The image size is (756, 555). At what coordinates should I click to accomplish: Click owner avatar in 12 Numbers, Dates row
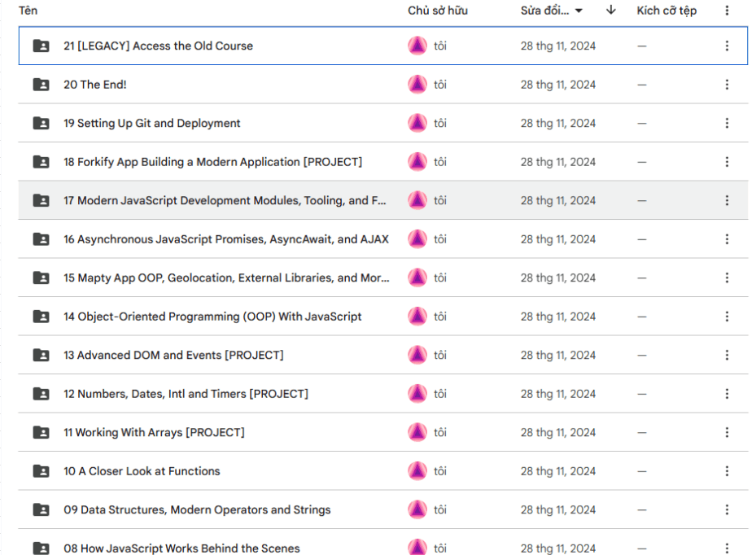click(417, 394)
